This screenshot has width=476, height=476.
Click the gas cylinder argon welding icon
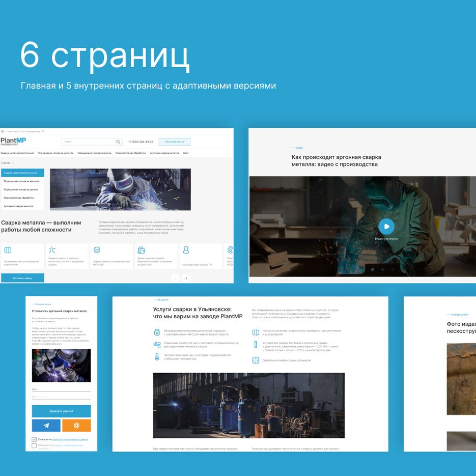186,250
